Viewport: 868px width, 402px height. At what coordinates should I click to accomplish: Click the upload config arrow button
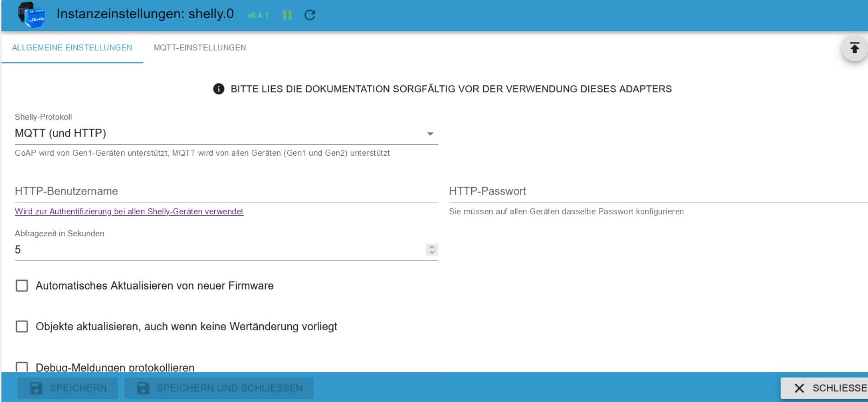coord(854,48)
